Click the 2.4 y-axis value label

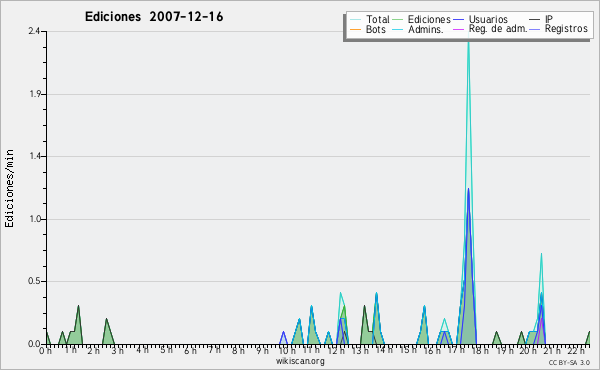click(x=34, y=31)
